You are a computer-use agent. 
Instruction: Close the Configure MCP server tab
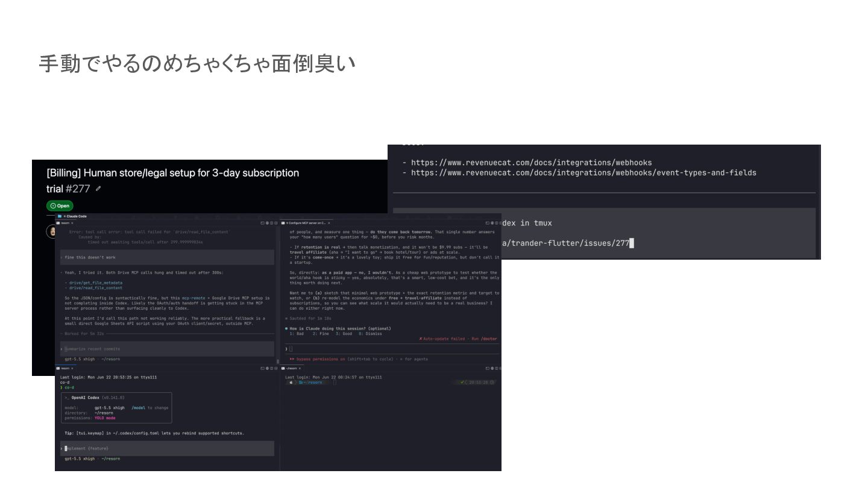pos(329,223)
